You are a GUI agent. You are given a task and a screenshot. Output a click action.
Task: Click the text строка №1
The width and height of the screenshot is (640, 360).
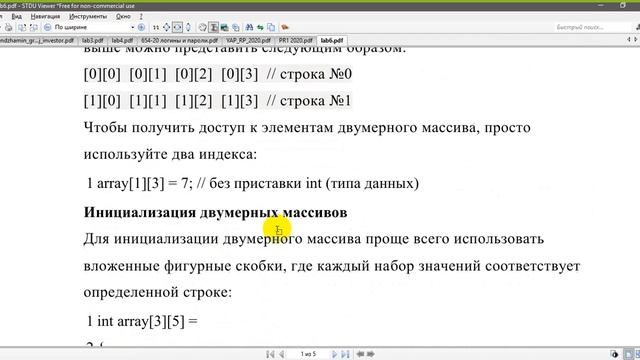click(x=316, y=101)
